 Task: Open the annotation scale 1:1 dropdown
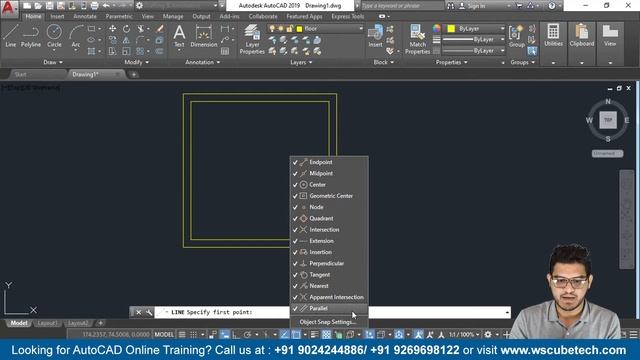tap(464, 335)
